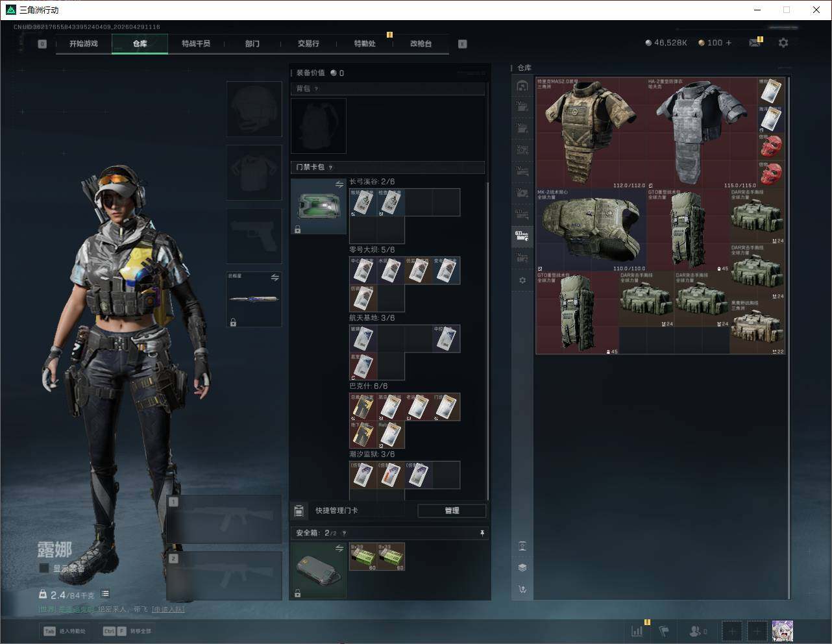Click the 申请入队 link
The height and width of the screenshot is (644, 832).
168,610
